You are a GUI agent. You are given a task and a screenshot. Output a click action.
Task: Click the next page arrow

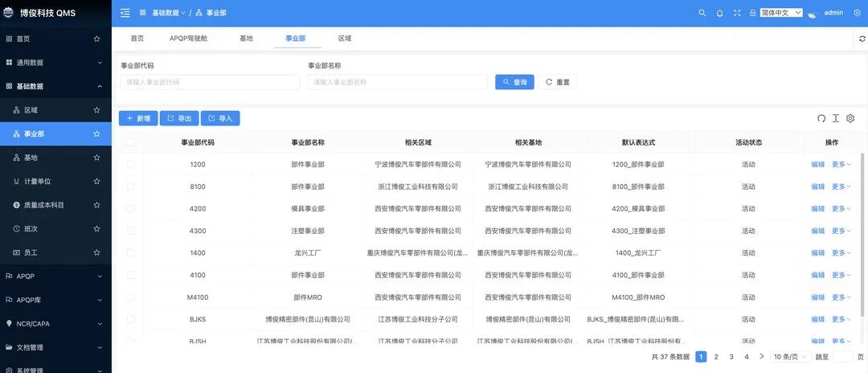(x=762, y=357)
